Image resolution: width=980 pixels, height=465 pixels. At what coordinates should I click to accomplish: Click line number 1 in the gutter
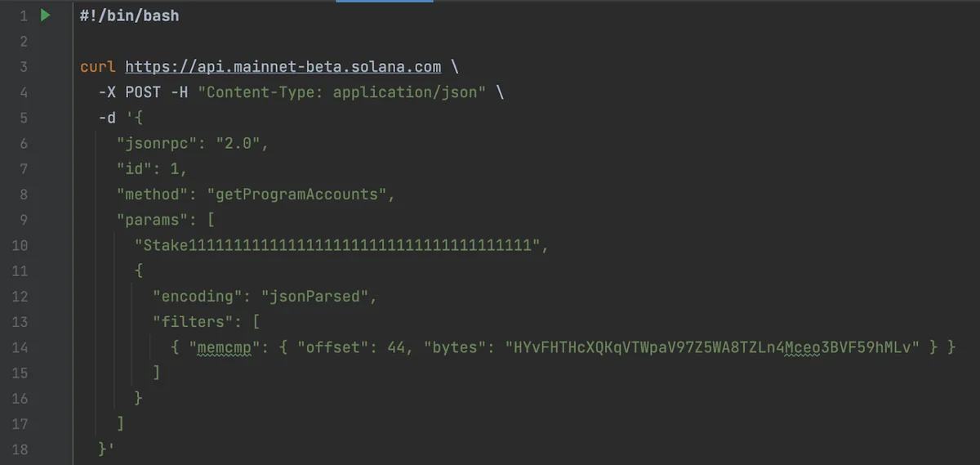tap(22, 16)
